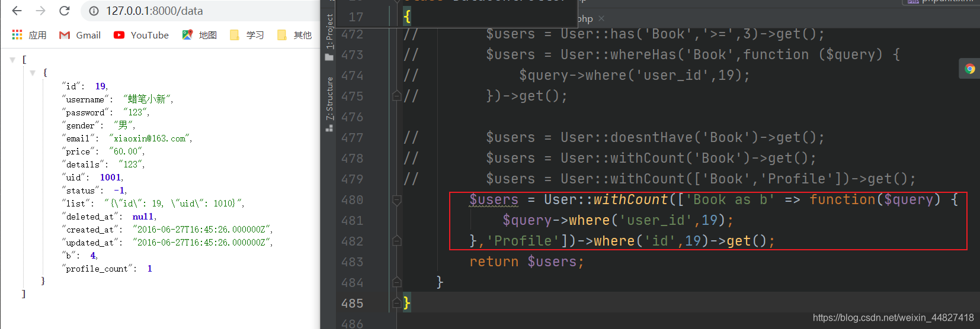Click 'return $users;' on line 483

527,262
